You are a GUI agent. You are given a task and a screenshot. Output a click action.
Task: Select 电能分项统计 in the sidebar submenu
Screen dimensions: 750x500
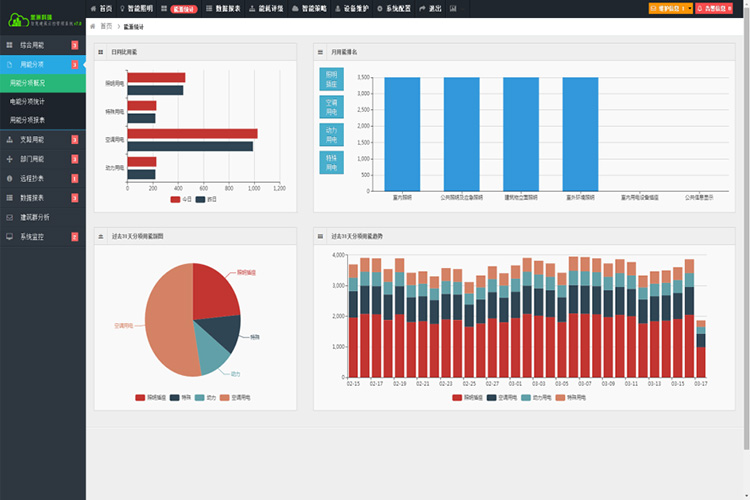click(34, 102)
